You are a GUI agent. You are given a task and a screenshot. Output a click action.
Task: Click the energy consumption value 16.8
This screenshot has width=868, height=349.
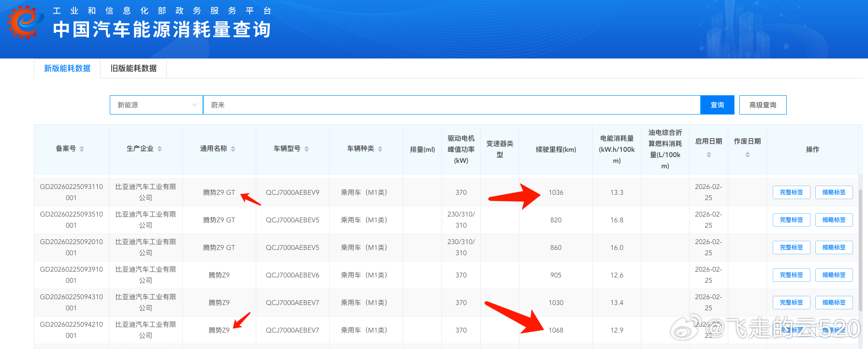617,220
